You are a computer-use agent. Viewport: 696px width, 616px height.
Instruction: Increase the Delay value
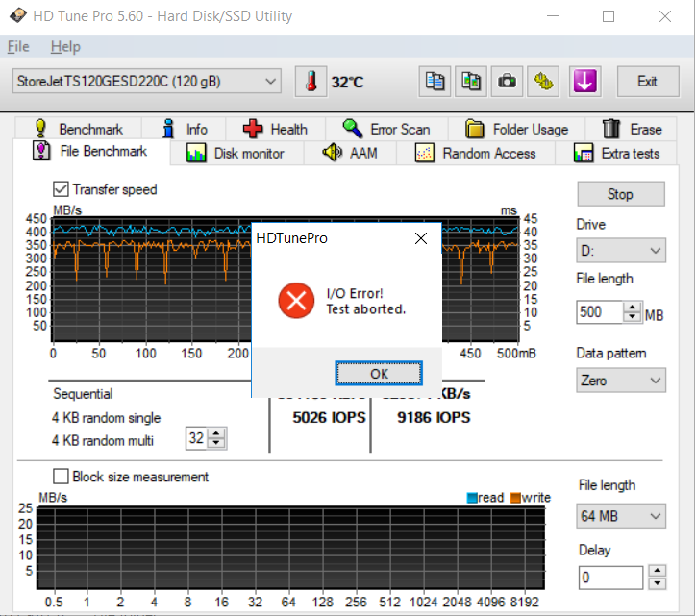658,571
